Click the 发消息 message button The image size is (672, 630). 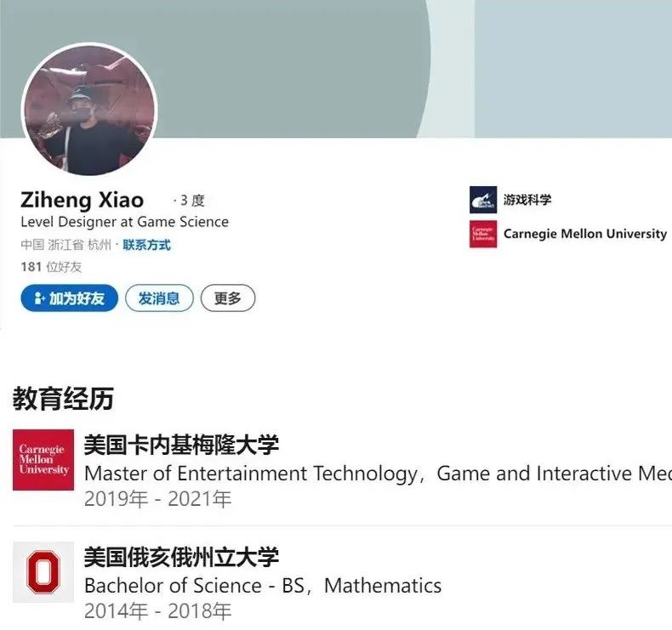[159, 298]
